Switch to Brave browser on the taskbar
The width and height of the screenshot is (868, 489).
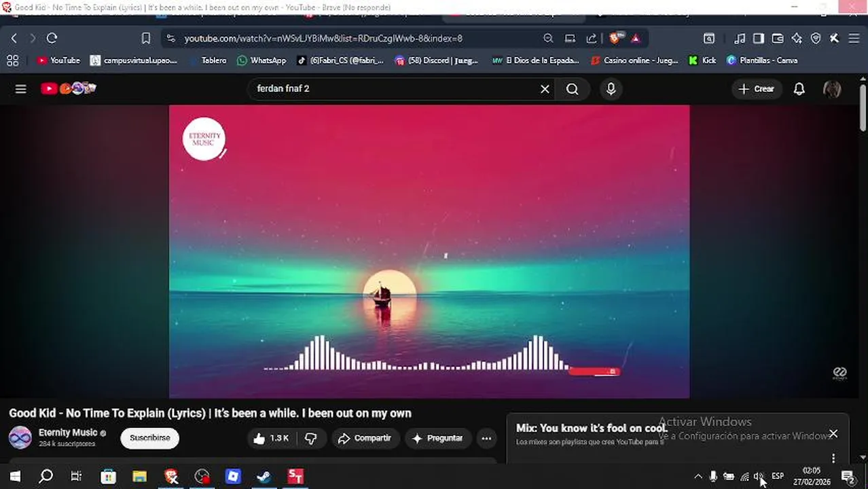coord(171,477)
